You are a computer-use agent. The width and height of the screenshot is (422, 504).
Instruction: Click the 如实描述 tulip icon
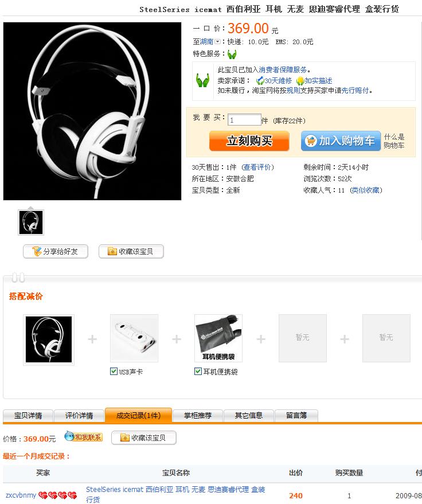click(x=300, y=81)
